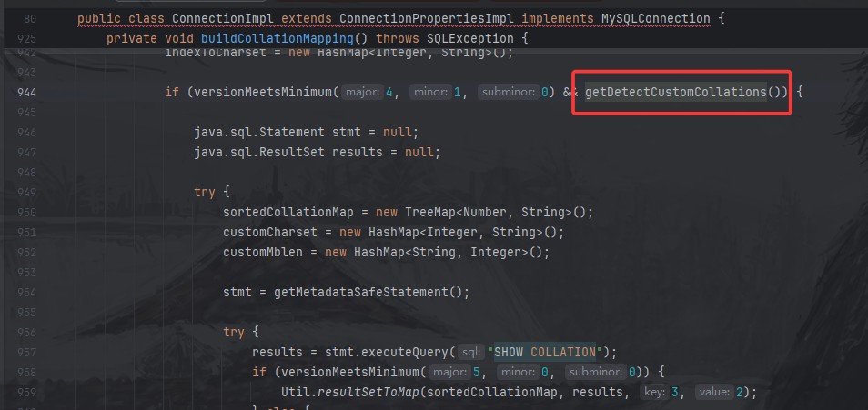868x410 pixels.
Task: Click the try keyword on line 949
Action: [205, 193]
